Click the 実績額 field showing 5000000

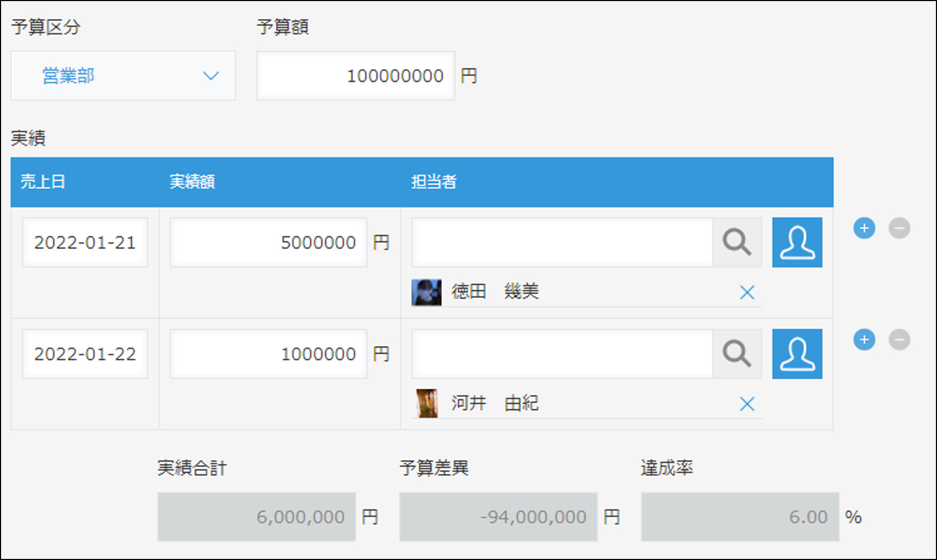coord(268,243)
